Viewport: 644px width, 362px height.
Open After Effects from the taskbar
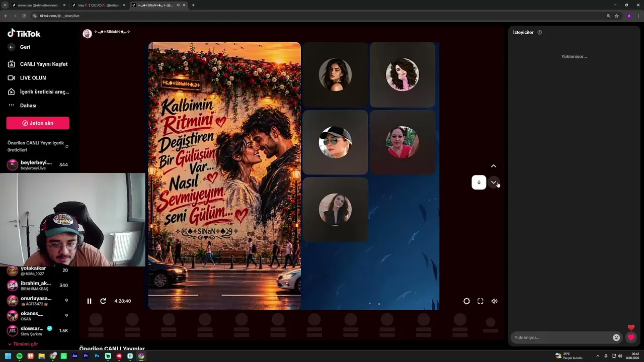click(x=74, y=356)
